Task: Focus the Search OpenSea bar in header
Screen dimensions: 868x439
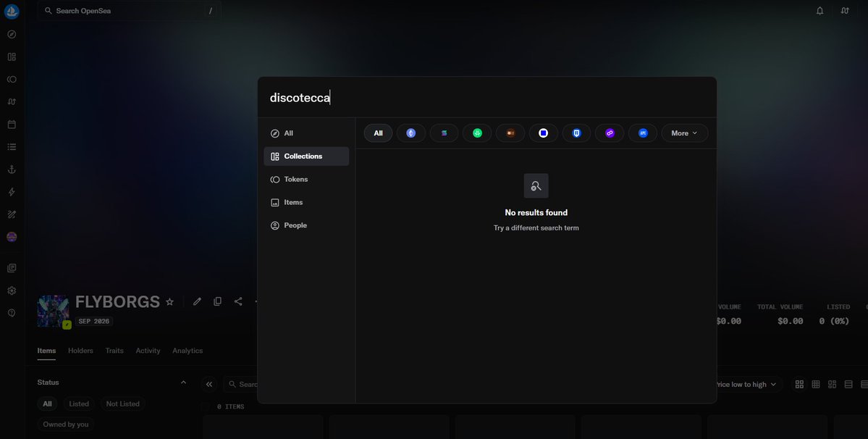Action: pos(130,11)
